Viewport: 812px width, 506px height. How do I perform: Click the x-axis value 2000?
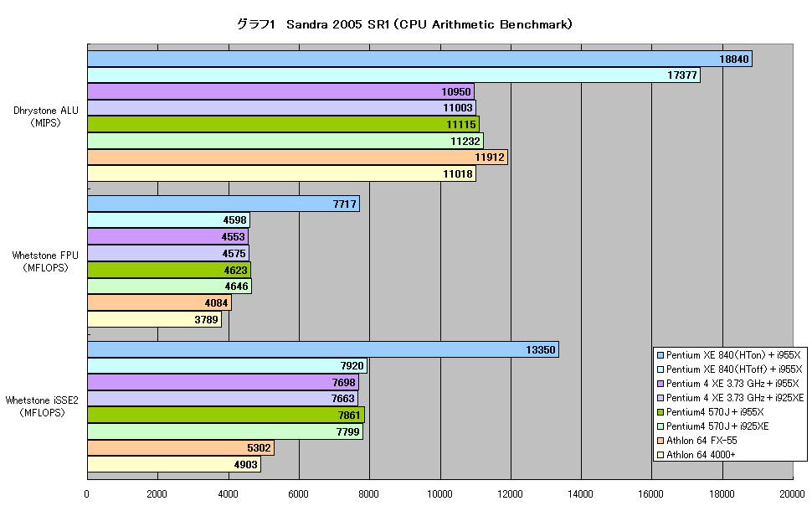pos(157,494)
